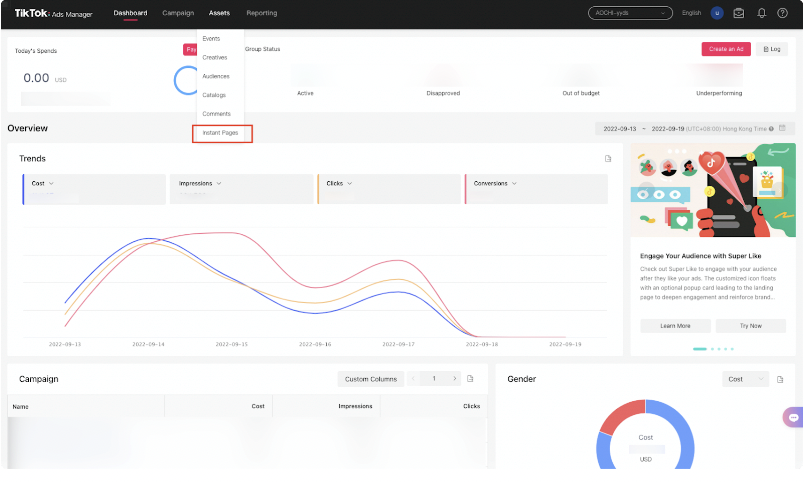The width and height of the screenshot is (804, 482).
Task: Click the Create an Ad button
Action: 725,49
